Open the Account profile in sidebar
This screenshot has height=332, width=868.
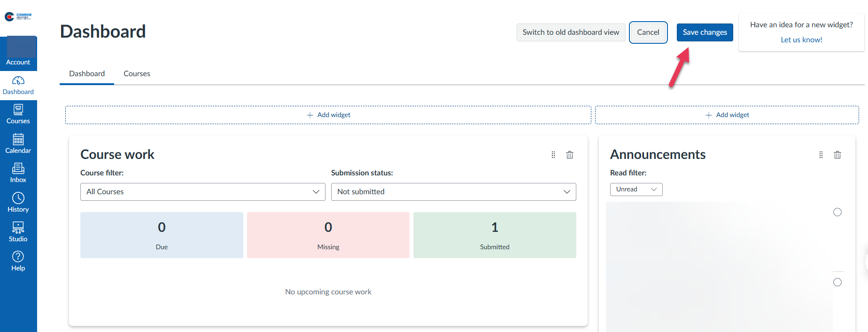click(x=18, y=53)
